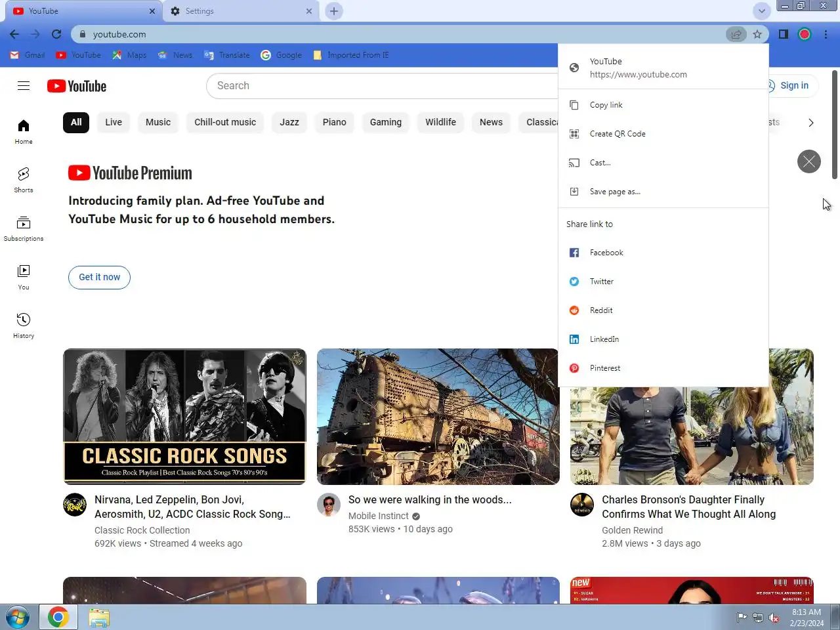Click the browser Forward arrow
The width and height of the screenshot is (840, 630).
pos(35,34)
